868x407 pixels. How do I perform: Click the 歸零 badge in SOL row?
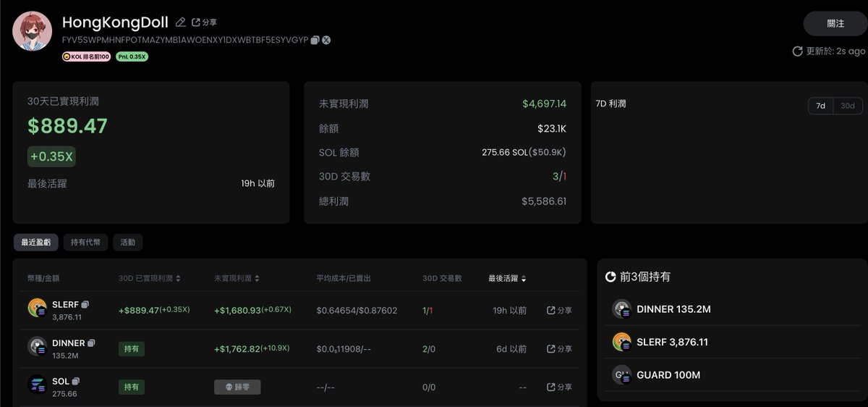[x=237, y=387]
